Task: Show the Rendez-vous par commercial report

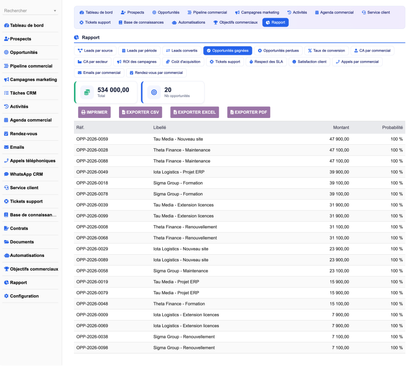Action: (156, 73)
